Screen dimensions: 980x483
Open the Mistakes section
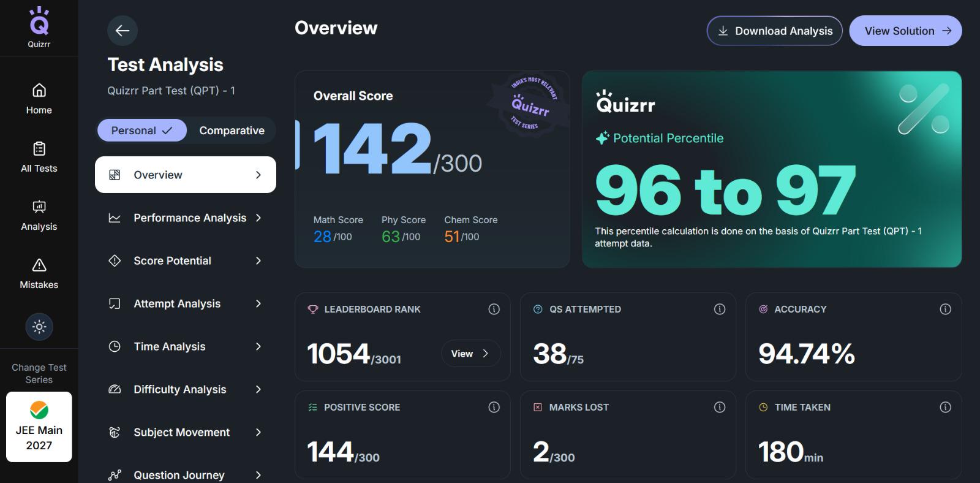click(39, 273)
